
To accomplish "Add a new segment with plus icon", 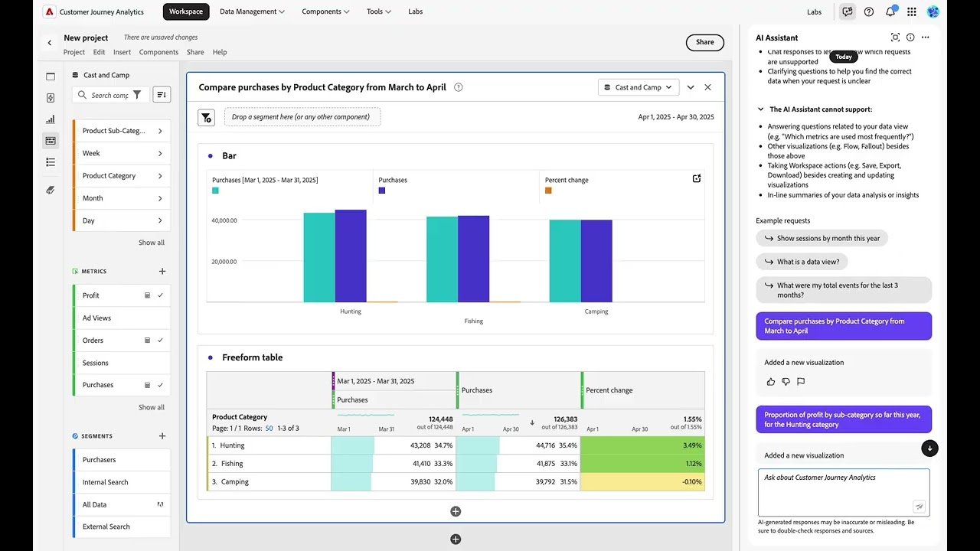I will coord(162,436).
